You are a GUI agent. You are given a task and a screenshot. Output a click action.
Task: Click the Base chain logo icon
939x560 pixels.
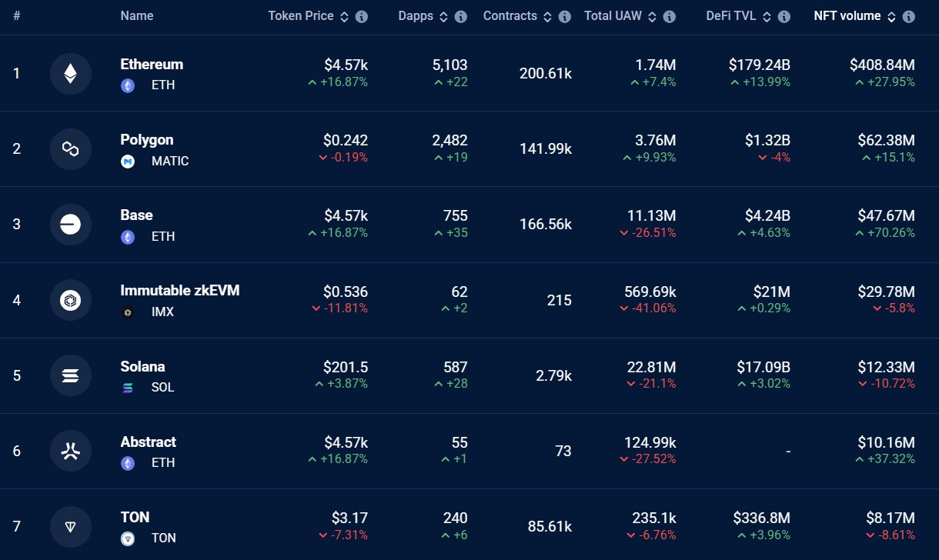point(70,225)
